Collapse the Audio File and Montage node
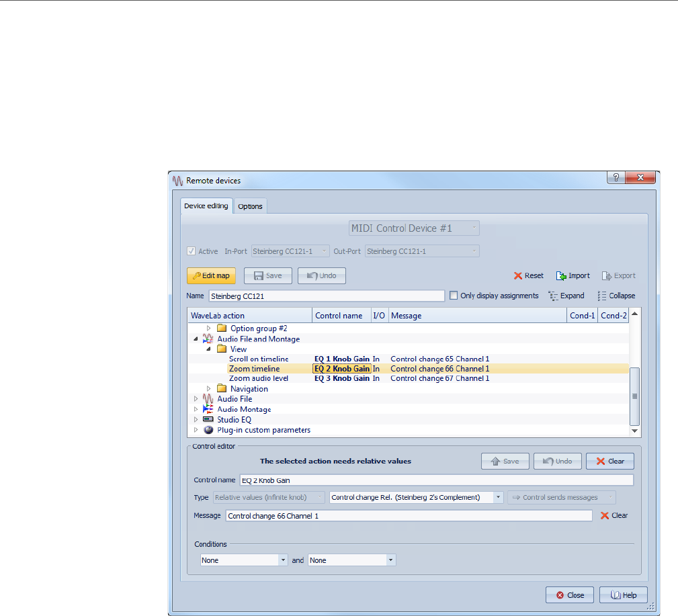The width and height of the screenshot is (678, 616). (196, 339)
